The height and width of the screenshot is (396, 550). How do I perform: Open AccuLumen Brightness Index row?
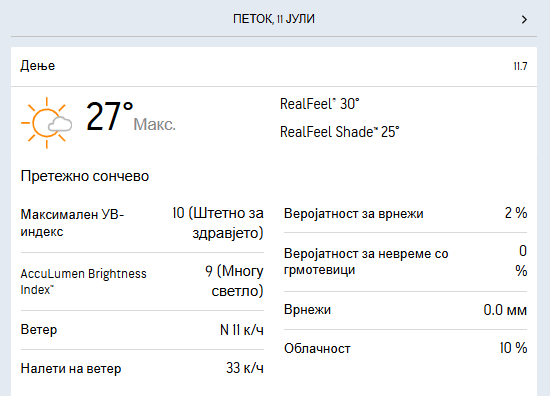(x=142, y=281)
